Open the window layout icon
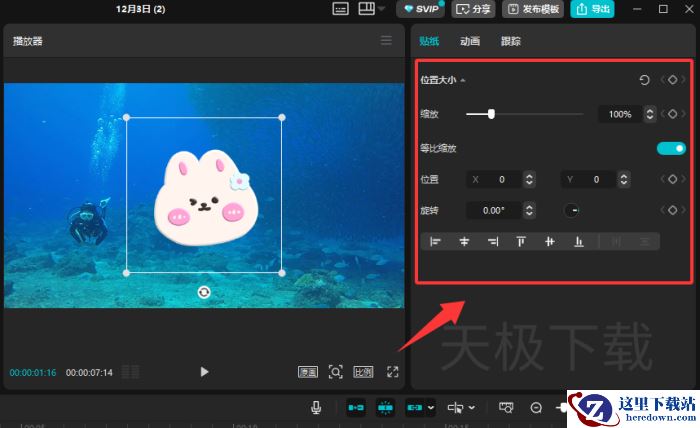The width and height of the screenshot is (700, 428). (367, 8)
